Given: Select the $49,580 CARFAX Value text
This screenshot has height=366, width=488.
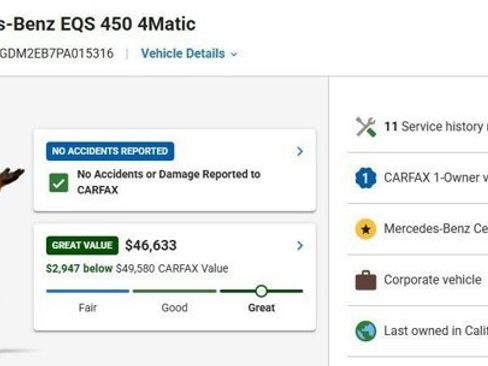Looking at the screenshot, I should click(172, 268).
